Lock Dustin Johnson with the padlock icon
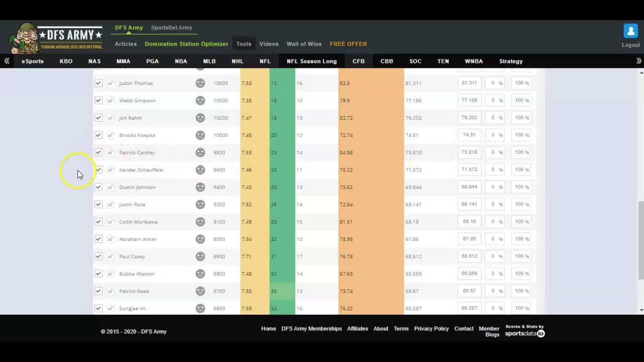The image size is (644, 362). tap(110, 187)
